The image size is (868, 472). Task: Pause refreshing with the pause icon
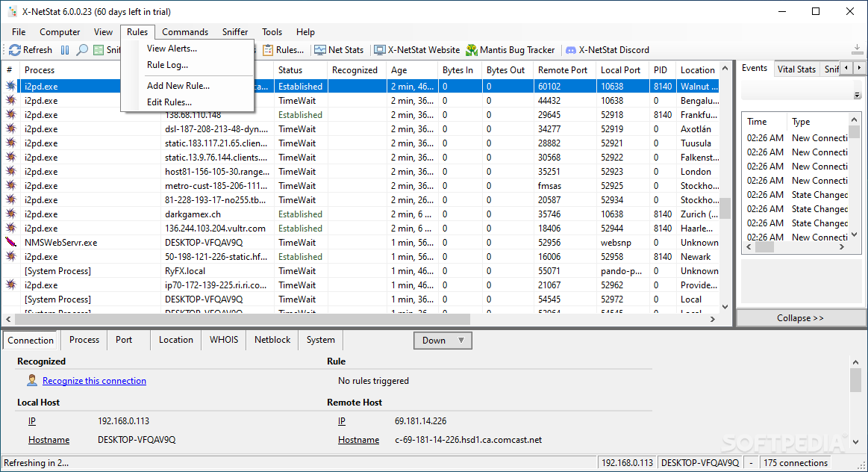click(x=65, y=50)
